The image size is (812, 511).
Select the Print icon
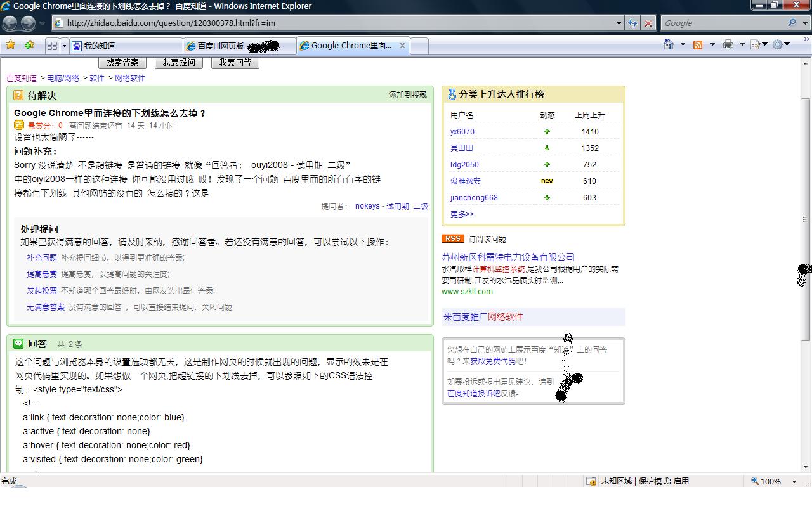(x=728, y=45)
